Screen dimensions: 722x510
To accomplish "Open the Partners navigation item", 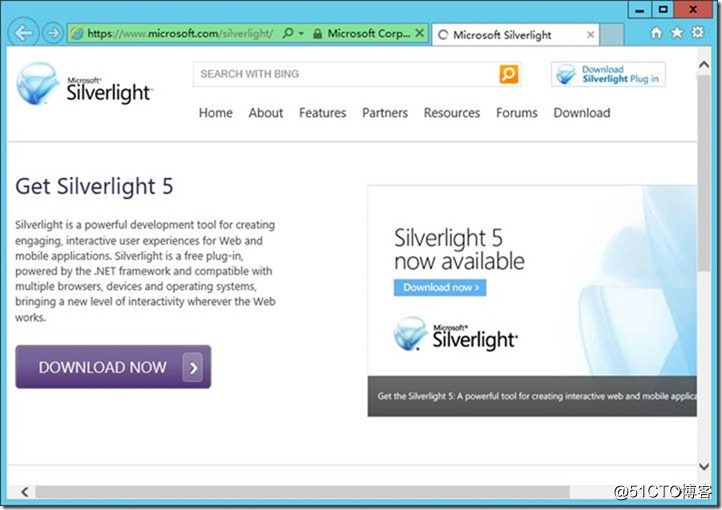I will (x=385, y=113).
